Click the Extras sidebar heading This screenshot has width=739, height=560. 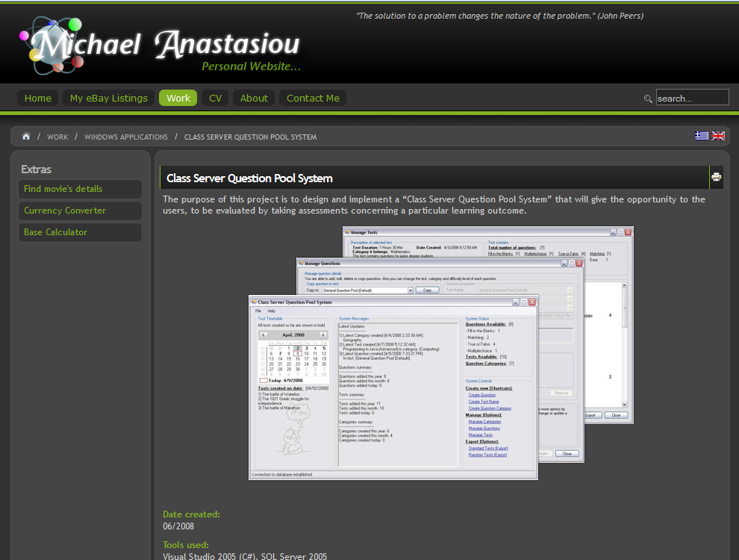[37, 169]
